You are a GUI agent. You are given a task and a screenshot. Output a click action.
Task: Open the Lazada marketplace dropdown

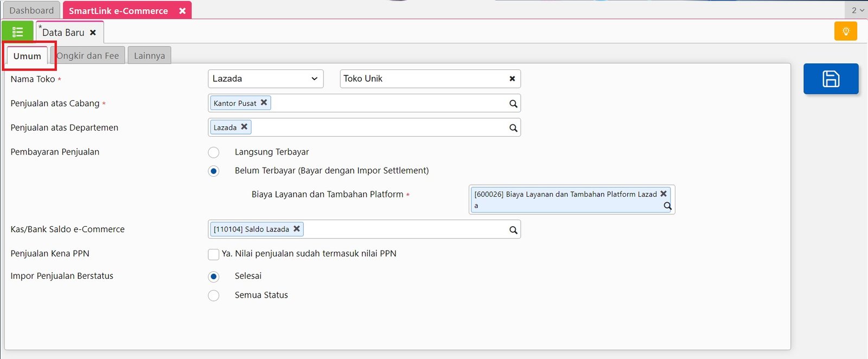[265, 79]
